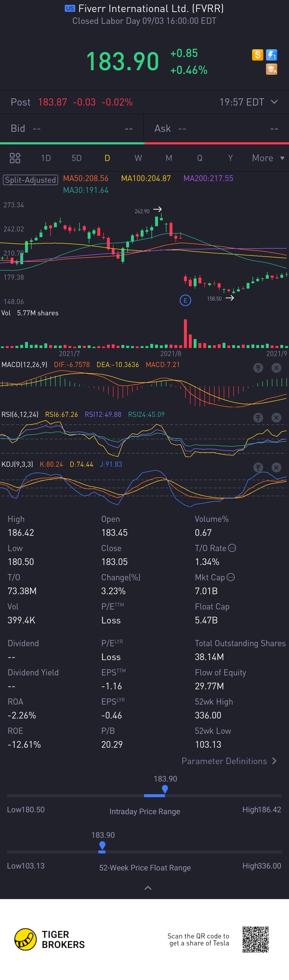The height and width of the screenshot is (980, 289).
Task: Tap the Vol 5.77M shares label
Action: point(30,313)
